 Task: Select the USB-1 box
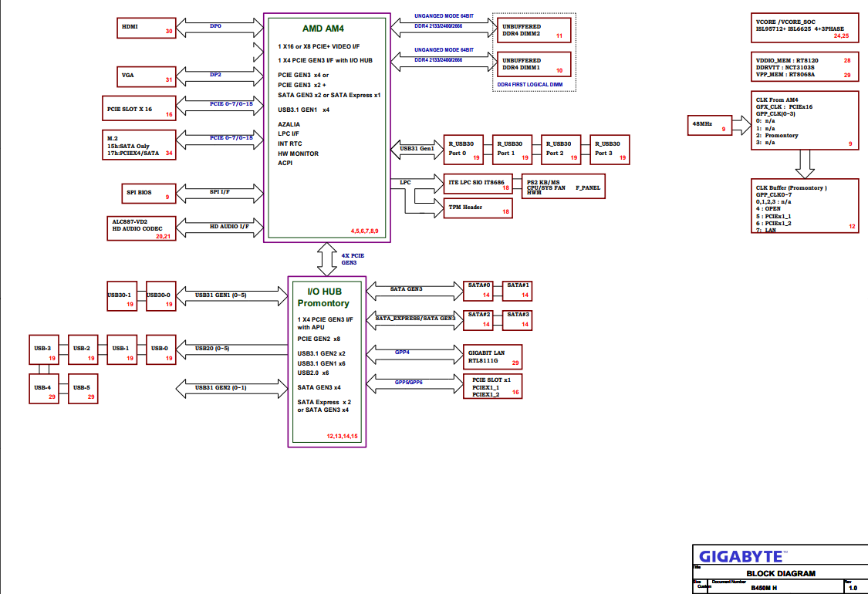coord(122,349)
